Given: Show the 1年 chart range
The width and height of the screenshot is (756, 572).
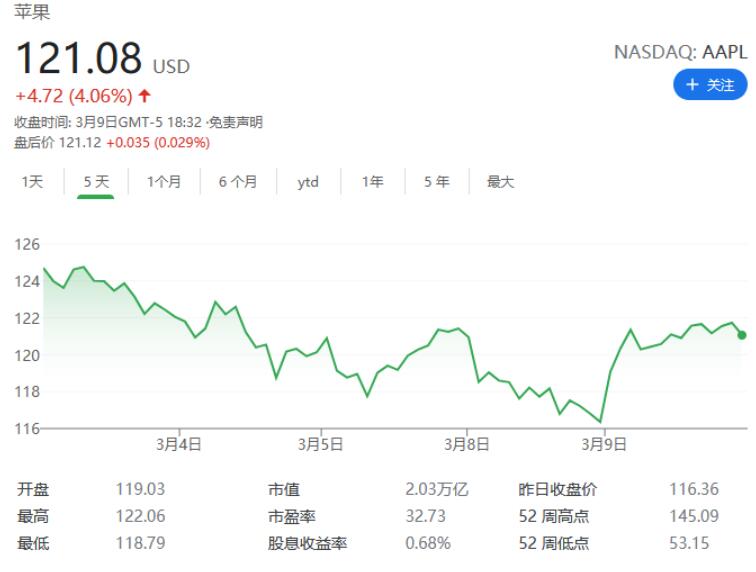Looking at the screenshot, I should coord(373,182).
